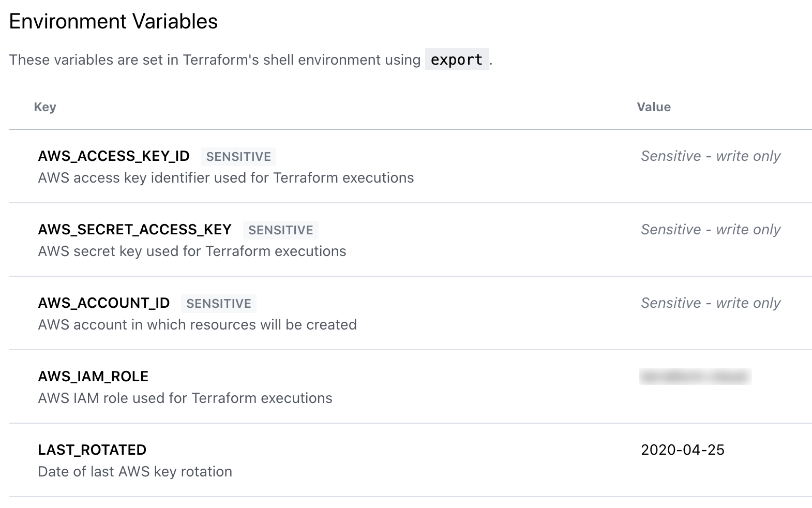Image resolution: width=812 pixels, height=508 pixels.
Task: Click description 'AWS access key identifier used'
Action: coord(225,178)
